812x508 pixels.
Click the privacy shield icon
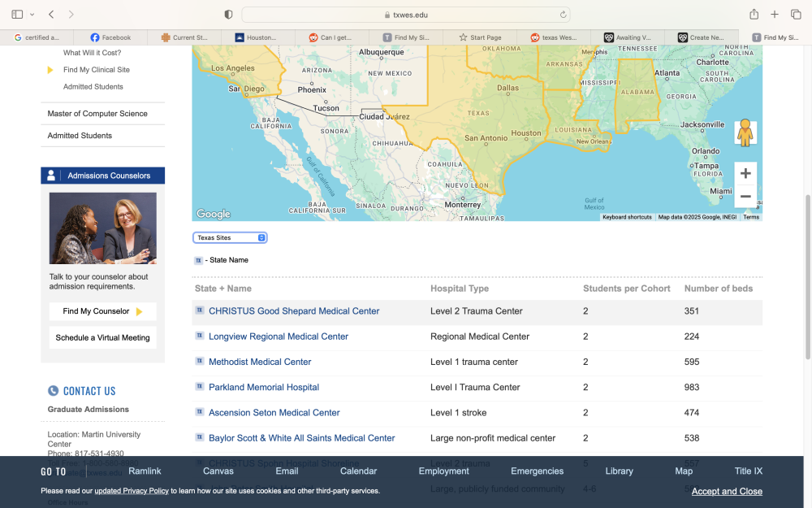click(x=228, y=15)
